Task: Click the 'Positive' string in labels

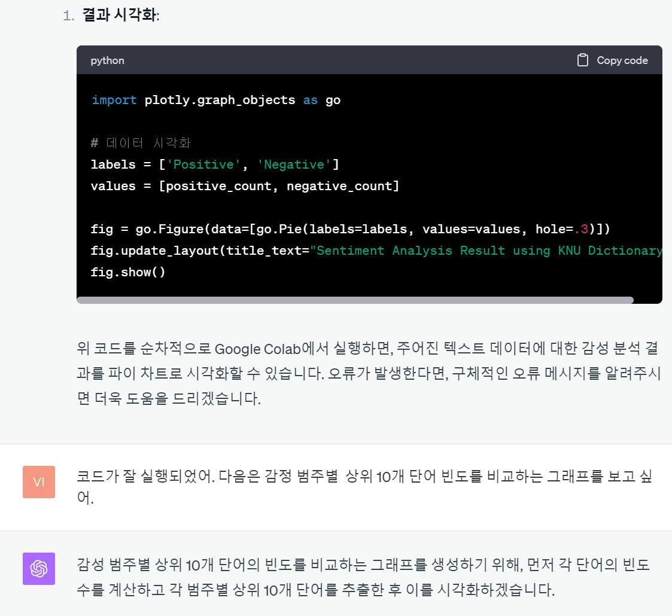Action: 203,164
